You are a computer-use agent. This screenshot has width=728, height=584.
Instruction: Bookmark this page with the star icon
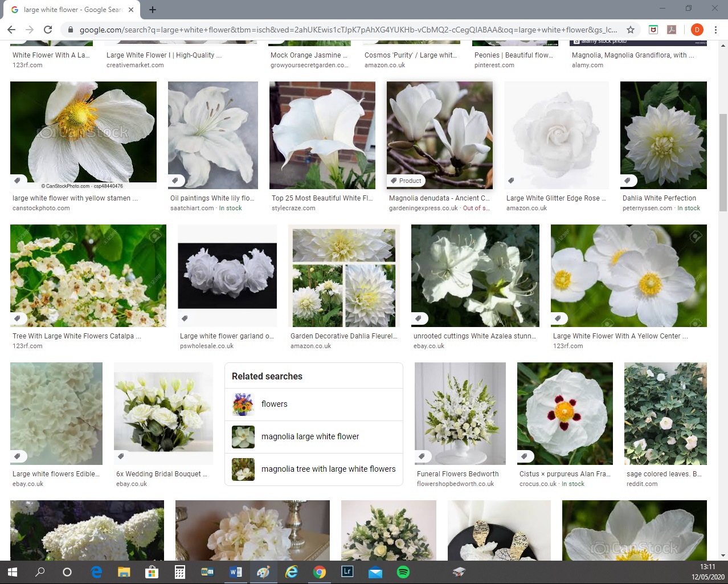[x=631, y=30]
